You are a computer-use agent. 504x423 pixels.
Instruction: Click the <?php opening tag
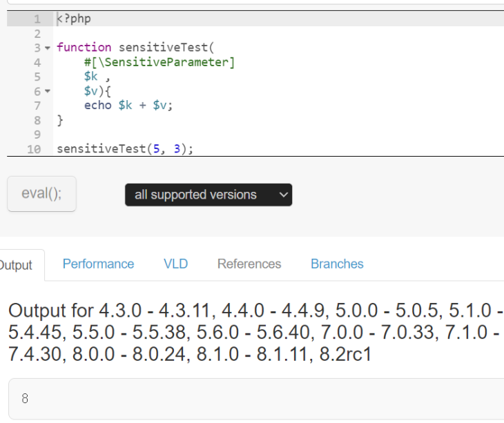pyautogui.click(x=74, y=19)
